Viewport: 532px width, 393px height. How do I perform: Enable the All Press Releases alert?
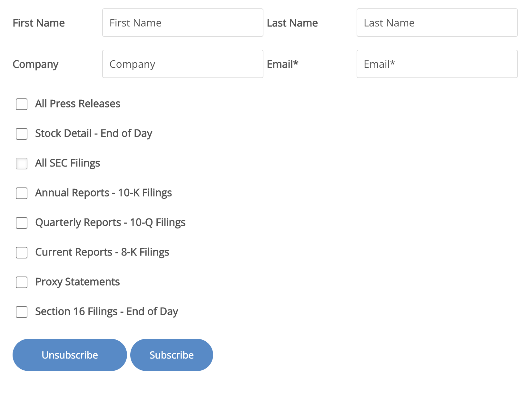21,104
